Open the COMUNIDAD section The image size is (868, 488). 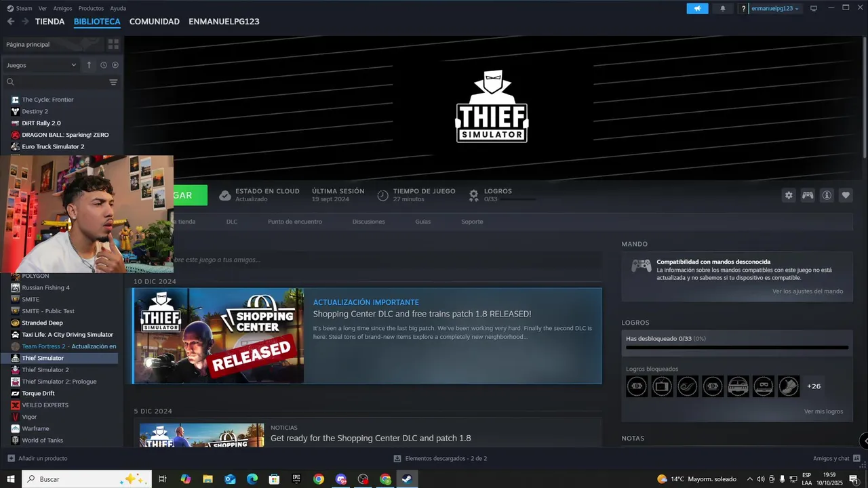(155, 22)
